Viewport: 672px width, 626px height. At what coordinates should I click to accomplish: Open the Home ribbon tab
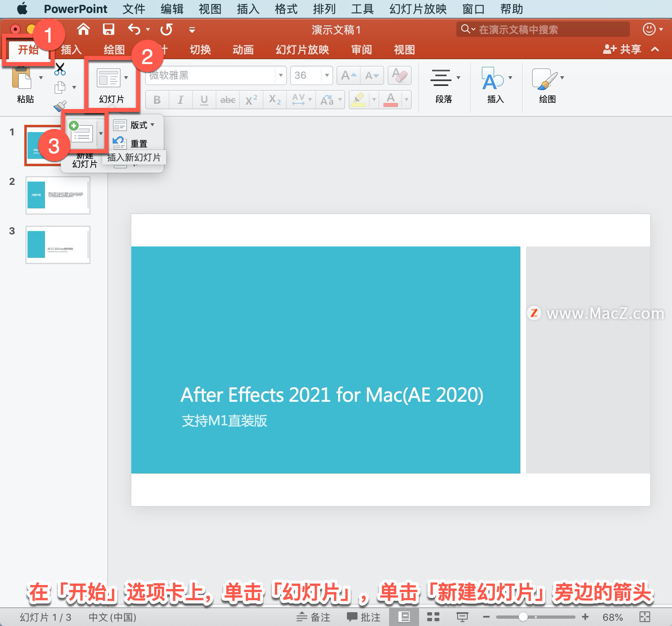point(28,49)
